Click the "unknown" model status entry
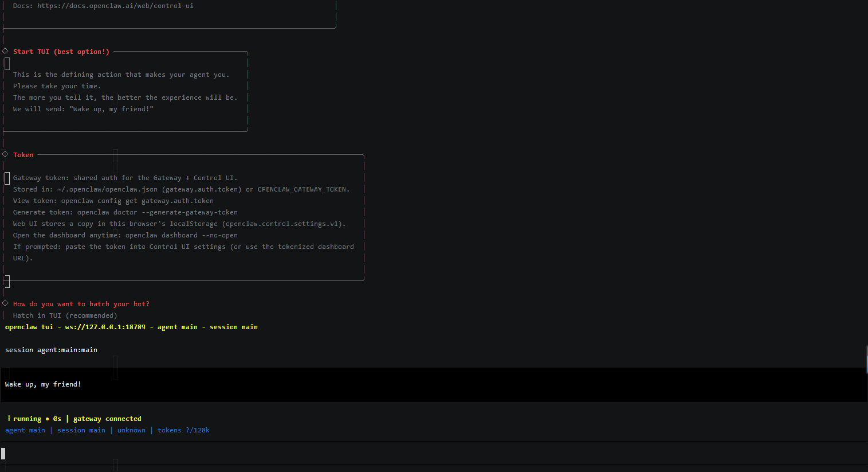 point(131,430)
